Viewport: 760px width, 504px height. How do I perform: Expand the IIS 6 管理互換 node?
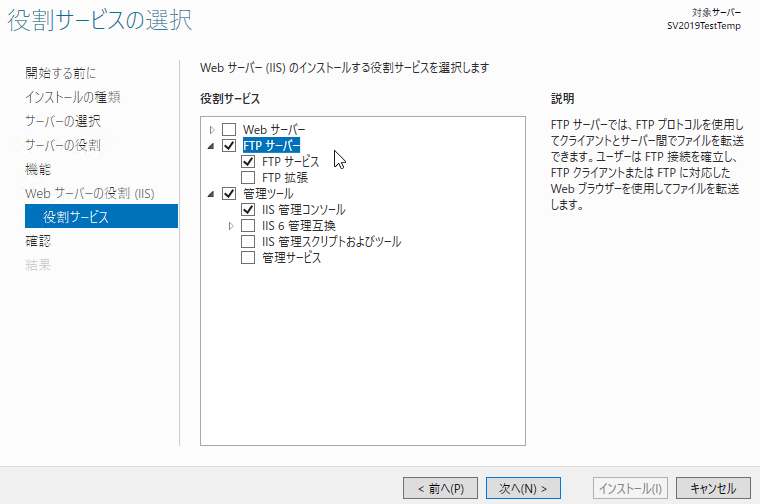pos(231,226)
